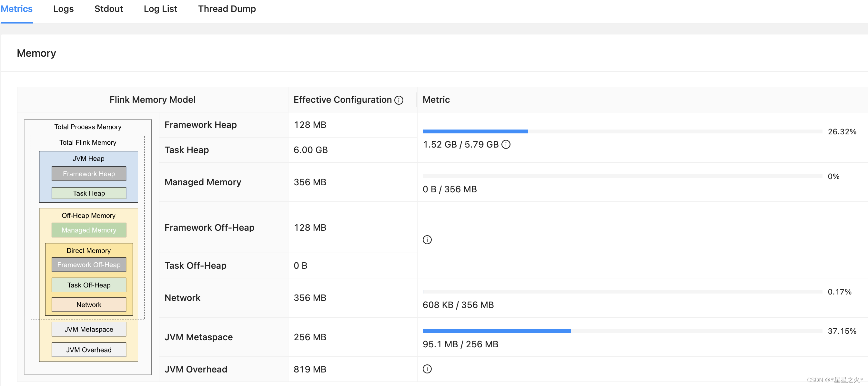Viewport: 868px width, 386px height.
Task: Open the Thread Dump tab
Action: [x=227, y=9]
